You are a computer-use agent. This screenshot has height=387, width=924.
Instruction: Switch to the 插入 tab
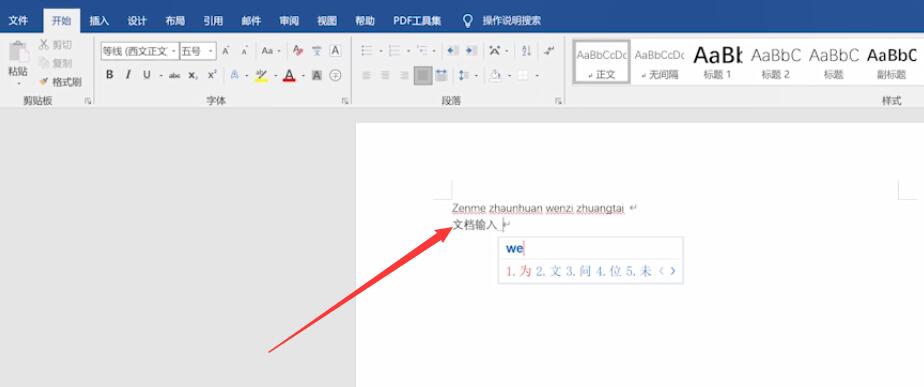point(99,21)
